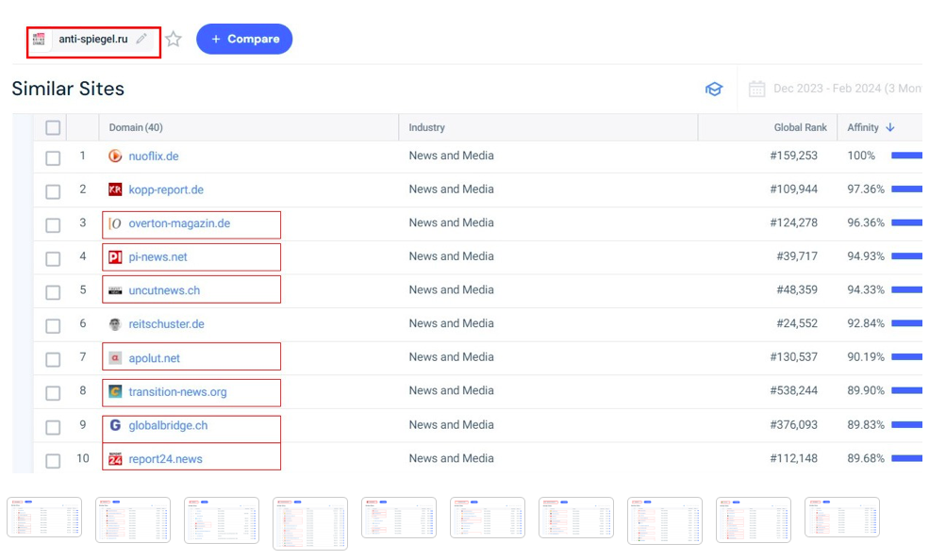Open the calendar date range icon
The image size is (946, 560).
coord(756,90)
